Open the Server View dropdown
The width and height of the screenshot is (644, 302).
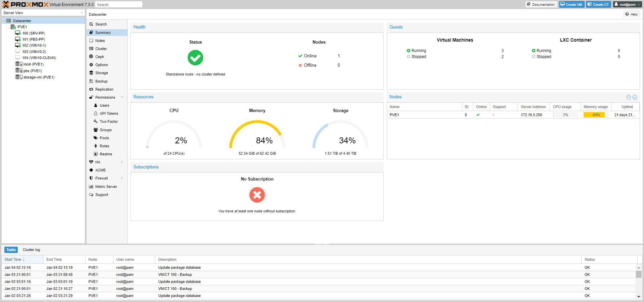click(x=43, y=13)
